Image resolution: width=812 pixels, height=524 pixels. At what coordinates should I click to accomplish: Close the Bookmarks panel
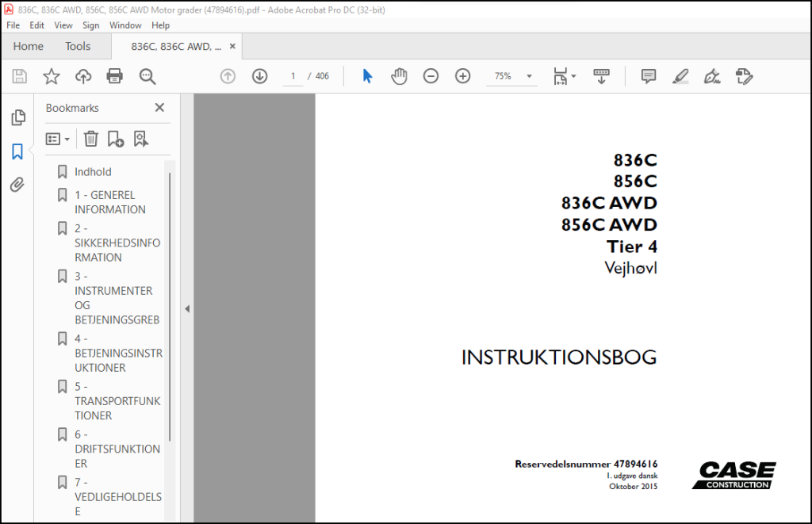pyautogui.click(x=159, y=107)
